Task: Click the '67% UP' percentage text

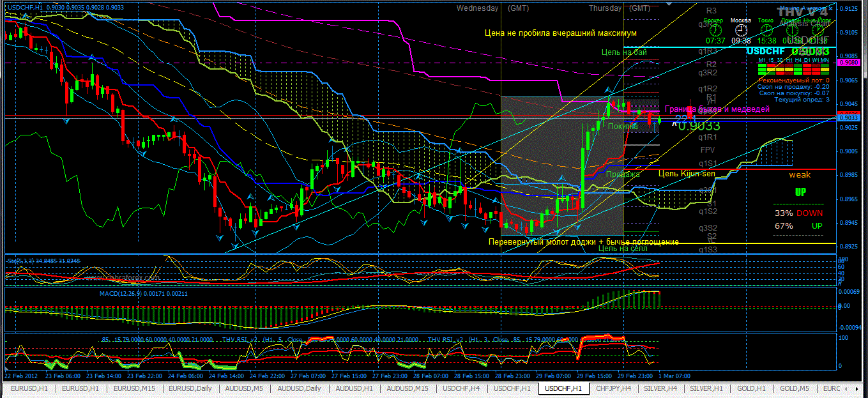Action: pos(798,226)
